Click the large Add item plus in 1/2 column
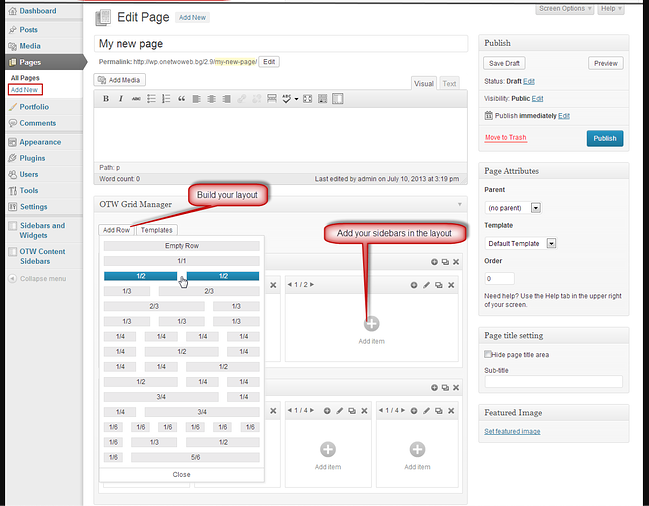 click(x=371, y=324)
